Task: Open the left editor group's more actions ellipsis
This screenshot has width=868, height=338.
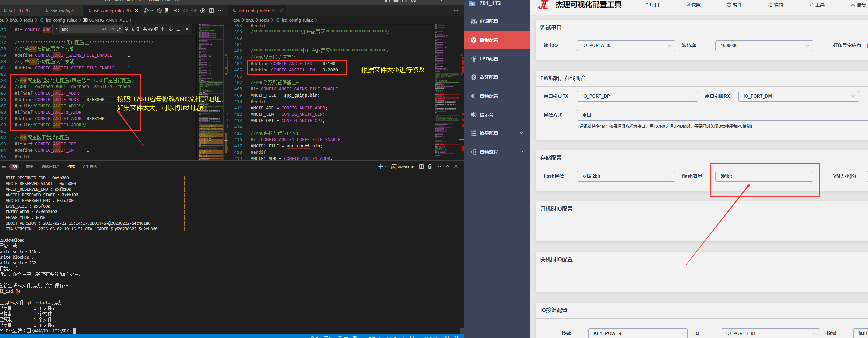Action: pos(221,11)
